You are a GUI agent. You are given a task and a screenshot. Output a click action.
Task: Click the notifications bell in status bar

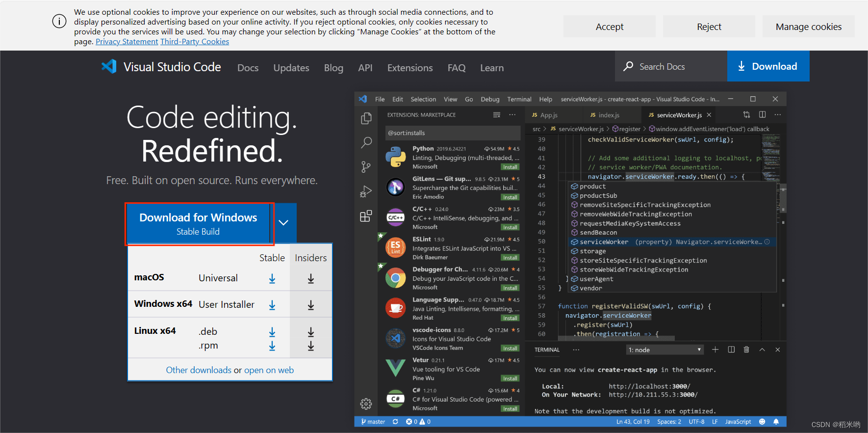point(776,422)
